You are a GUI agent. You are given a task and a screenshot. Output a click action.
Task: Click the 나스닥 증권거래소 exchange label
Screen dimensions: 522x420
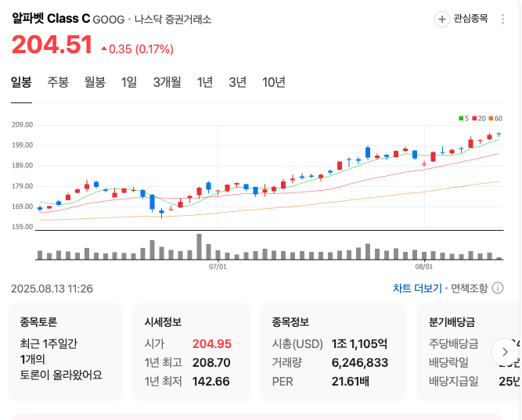173,20
